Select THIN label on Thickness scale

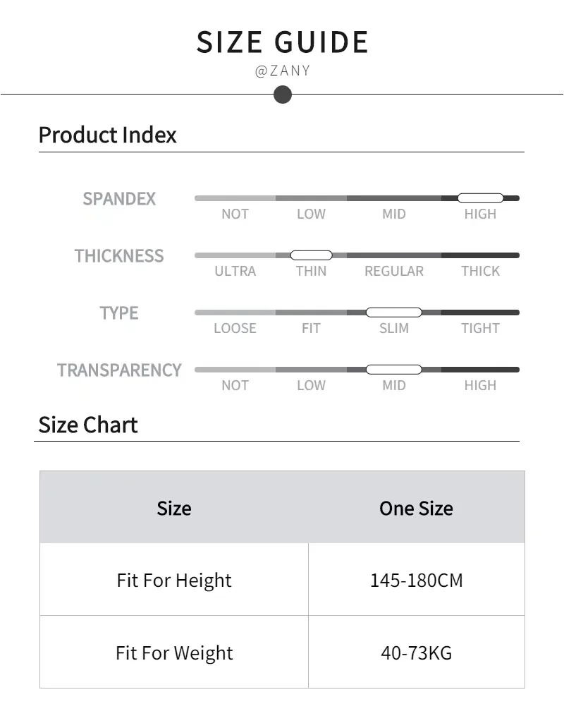(311, 271)
